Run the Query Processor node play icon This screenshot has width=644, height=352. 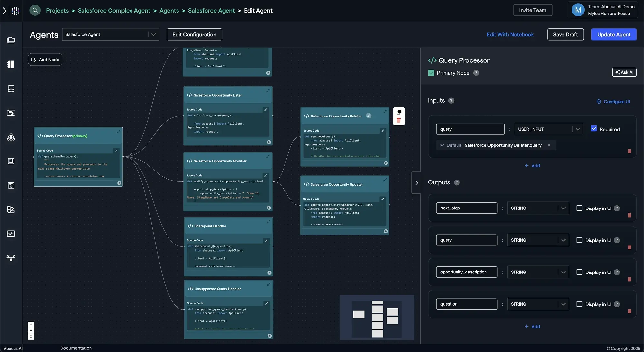[119, 183]
